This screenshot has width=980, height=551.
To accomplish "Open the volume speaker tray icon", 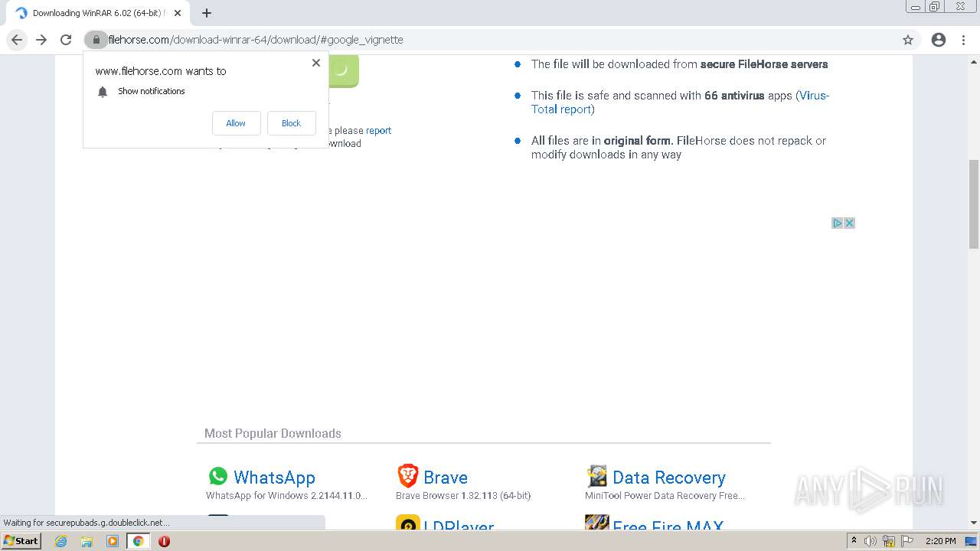I will pos(871,541).
